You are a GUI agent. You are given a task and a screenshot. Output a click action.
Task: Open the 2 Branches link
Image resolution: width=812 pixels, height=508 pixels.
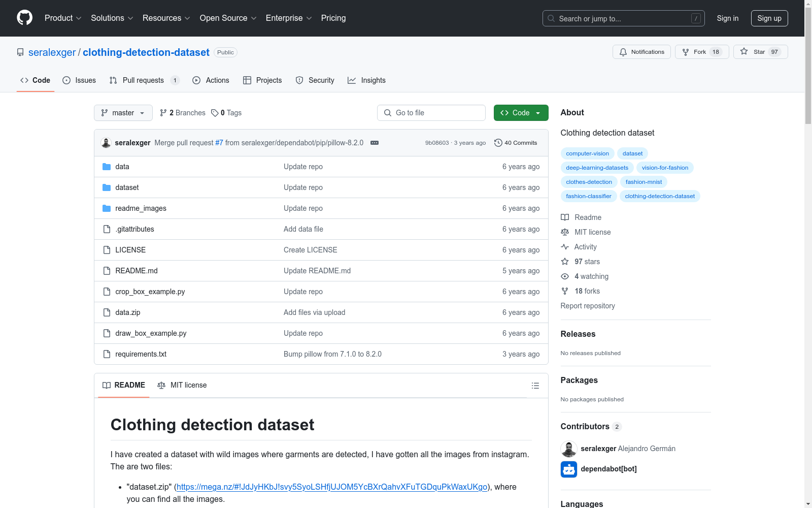[183, 113]
